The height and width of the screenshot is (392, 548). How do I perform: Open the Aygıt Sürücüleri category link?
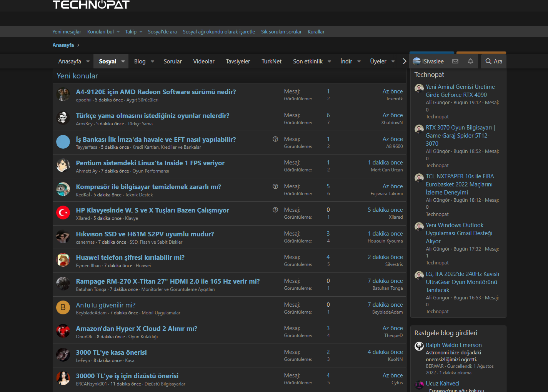(x=142, y=100)
